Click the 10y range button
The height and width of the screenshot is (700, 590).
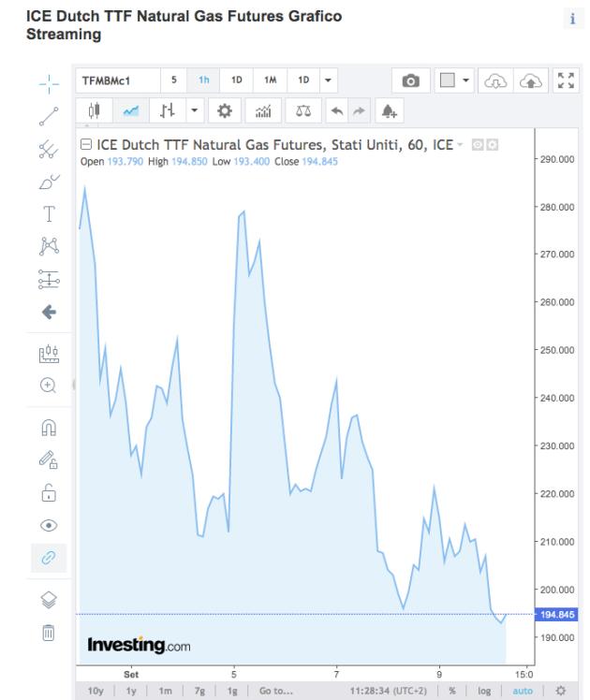point(96,691)
